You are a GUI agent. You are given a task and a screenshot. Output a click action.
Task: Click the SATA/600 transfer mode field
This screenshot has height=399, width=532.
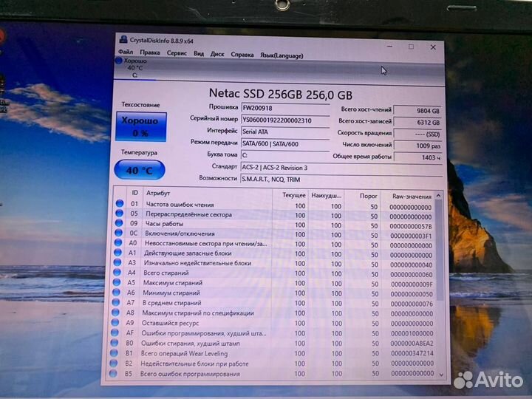click(x=285, y=144)
